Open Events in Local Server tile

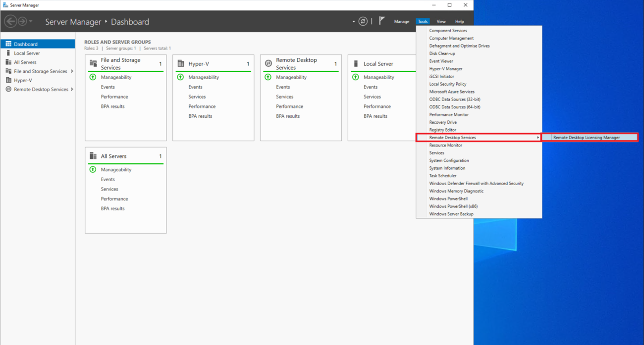371,87
